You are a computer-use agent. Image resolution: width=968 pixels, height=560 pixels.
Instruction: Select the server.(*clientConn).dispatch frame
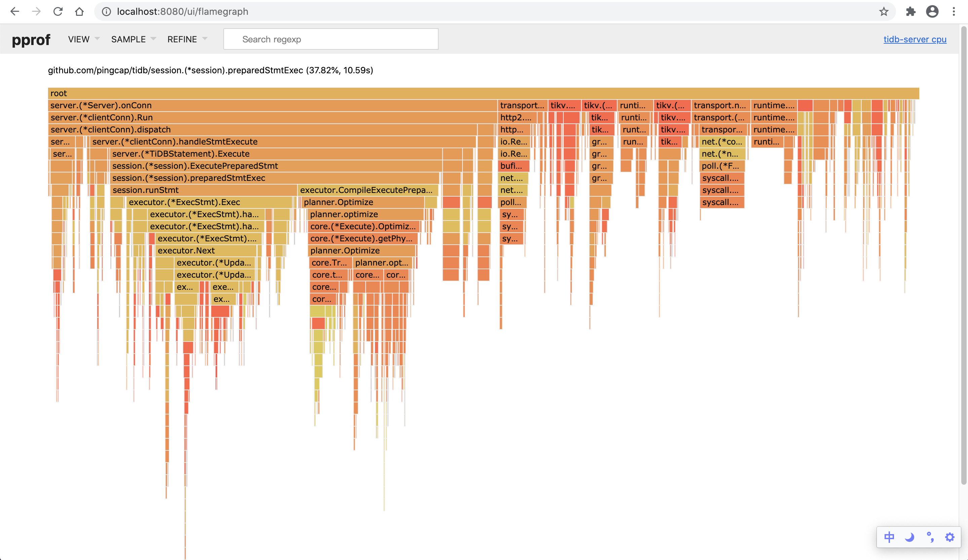(x=262, y=129)
